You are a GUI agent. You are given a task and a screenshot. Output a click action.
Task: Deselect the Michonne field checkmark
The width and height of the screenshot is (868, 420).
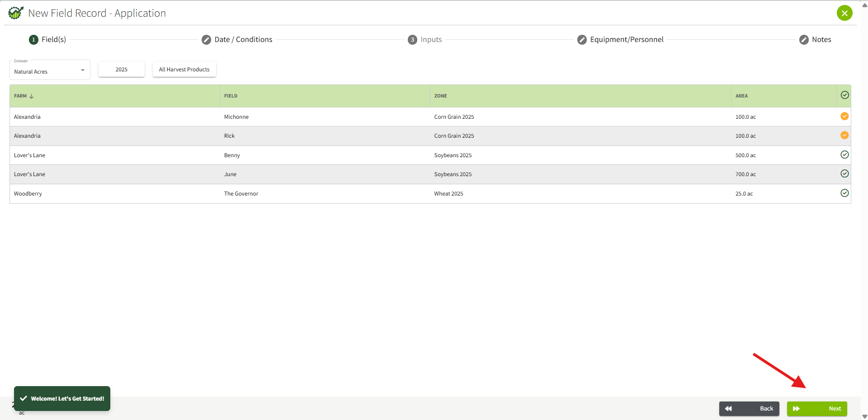click(x=844, y=117)
